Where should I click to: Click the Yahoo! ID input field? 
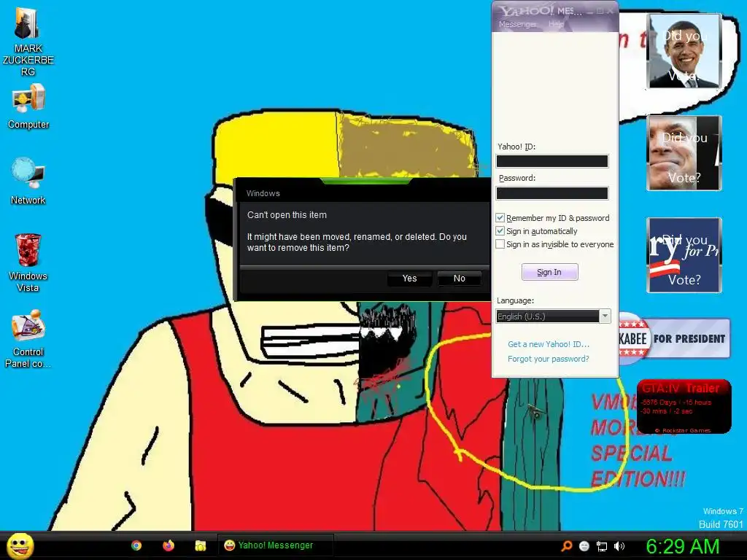(x=552, y=161)
